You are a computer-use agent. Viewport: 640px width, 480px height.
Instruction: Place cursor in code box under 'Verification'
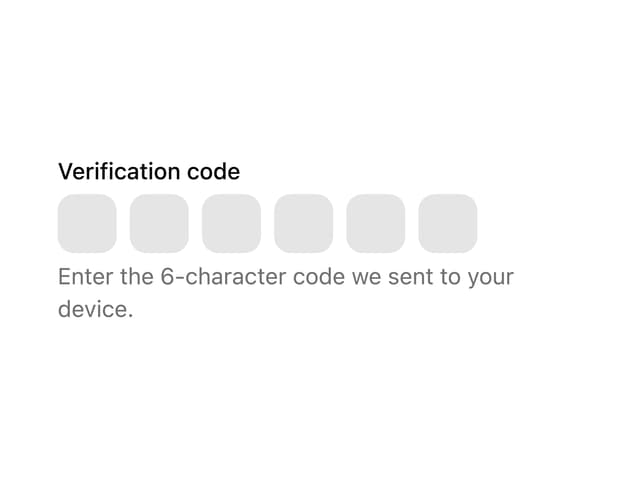[x=87, y=223]
